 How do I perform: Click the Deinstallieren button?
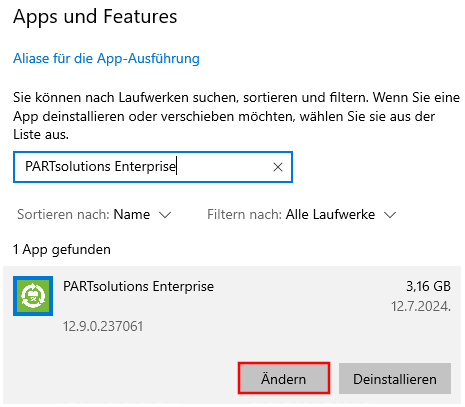[x=395, y=378]
